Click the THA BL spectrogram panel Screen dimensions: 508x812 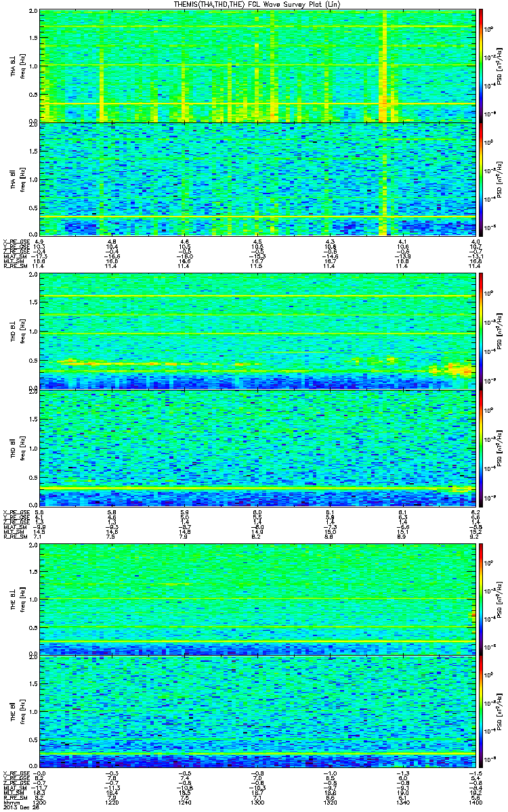click(257, 66)
